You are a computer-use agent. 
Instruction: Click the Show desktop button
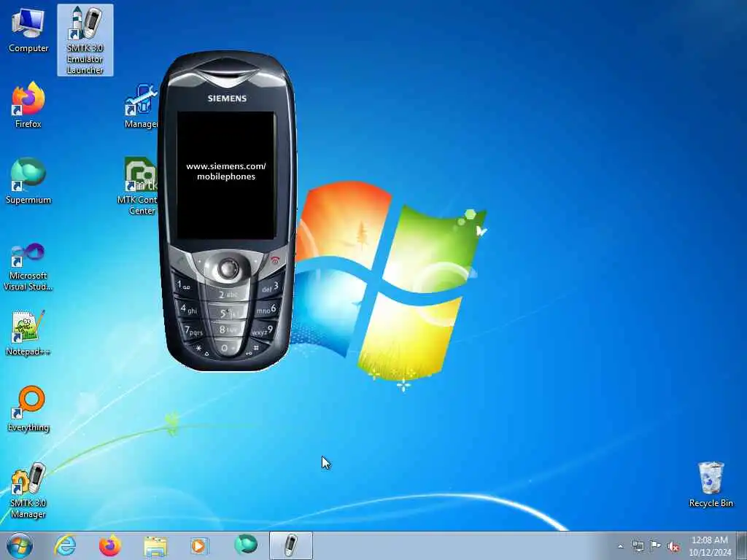click(x=742, y=545)
